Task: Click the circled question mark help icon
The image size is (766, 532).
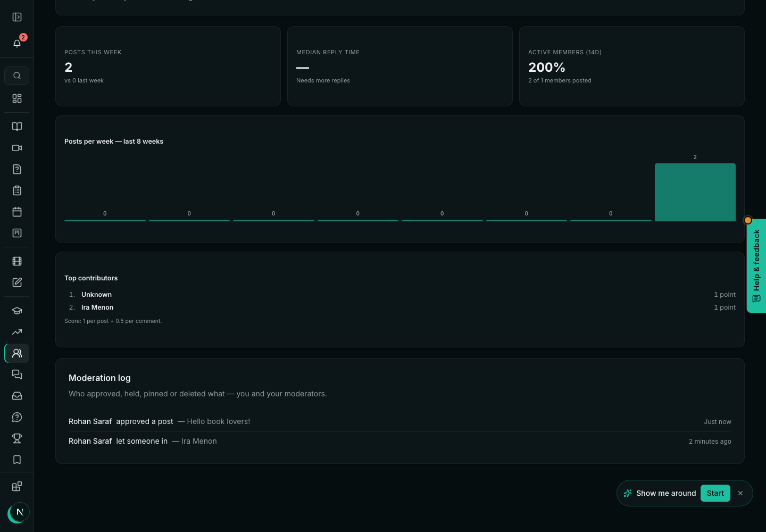Action: tap(17, 417)
